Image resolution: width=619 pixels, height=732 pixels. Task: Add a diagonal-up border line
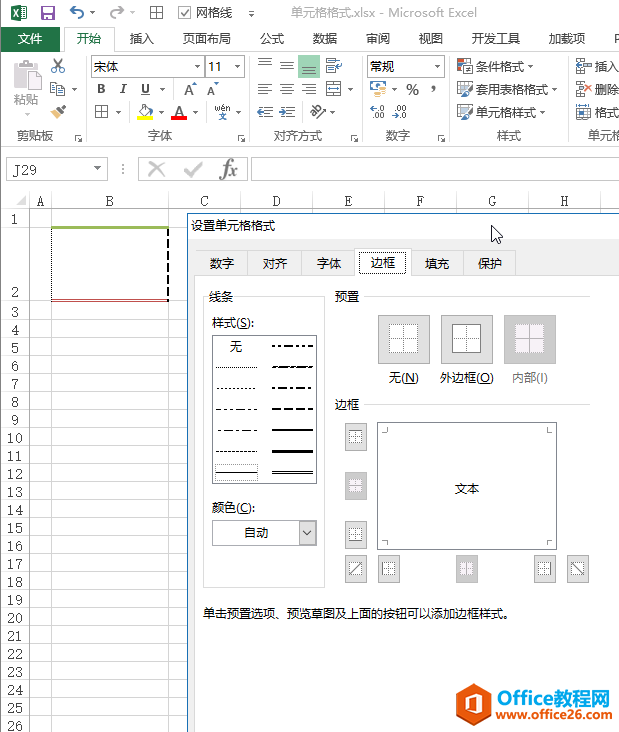click(x=356, y=569)
